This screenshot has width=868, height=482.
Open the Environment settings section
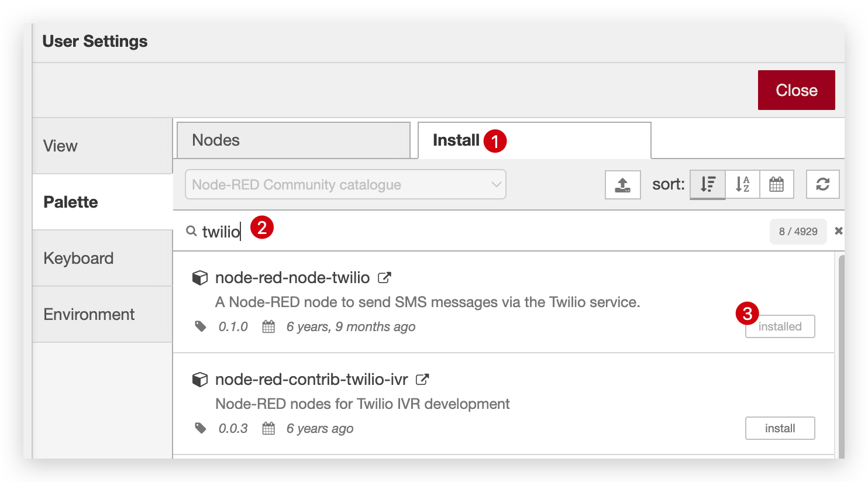102,314
